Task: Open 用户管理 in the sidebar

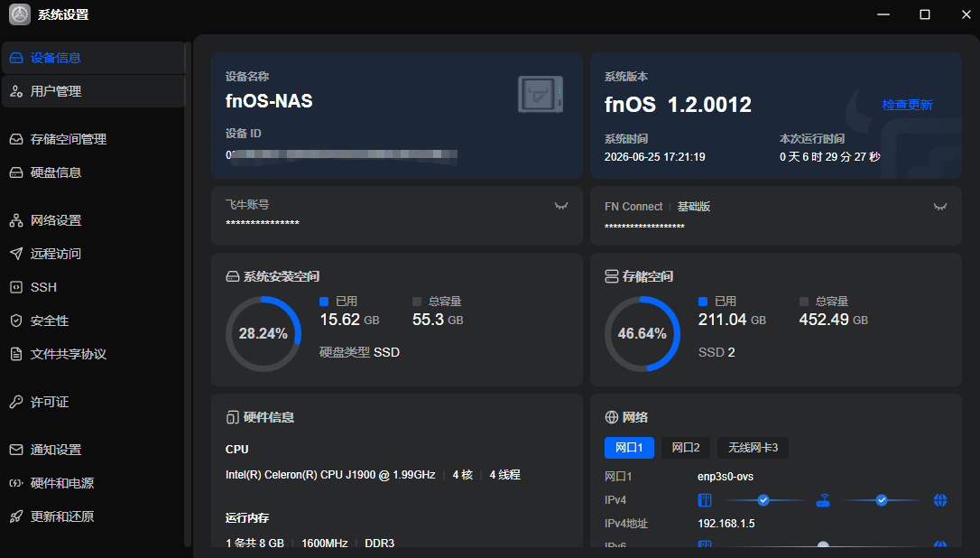Action: coord(94,91)
